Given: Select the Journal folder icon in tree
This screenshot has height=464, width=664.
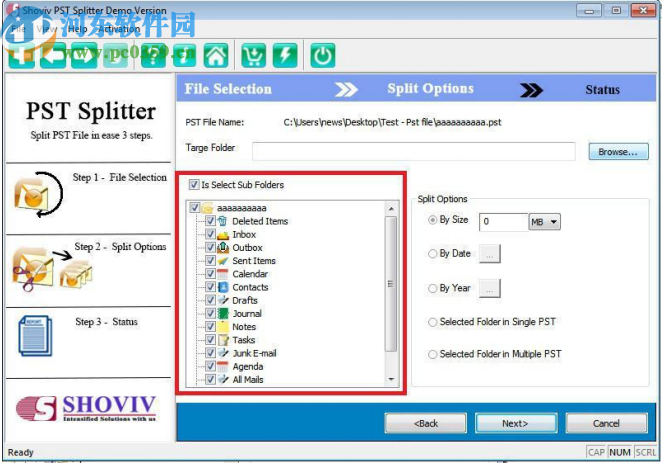Looking at the screenshot, I should tap(223, 313).
